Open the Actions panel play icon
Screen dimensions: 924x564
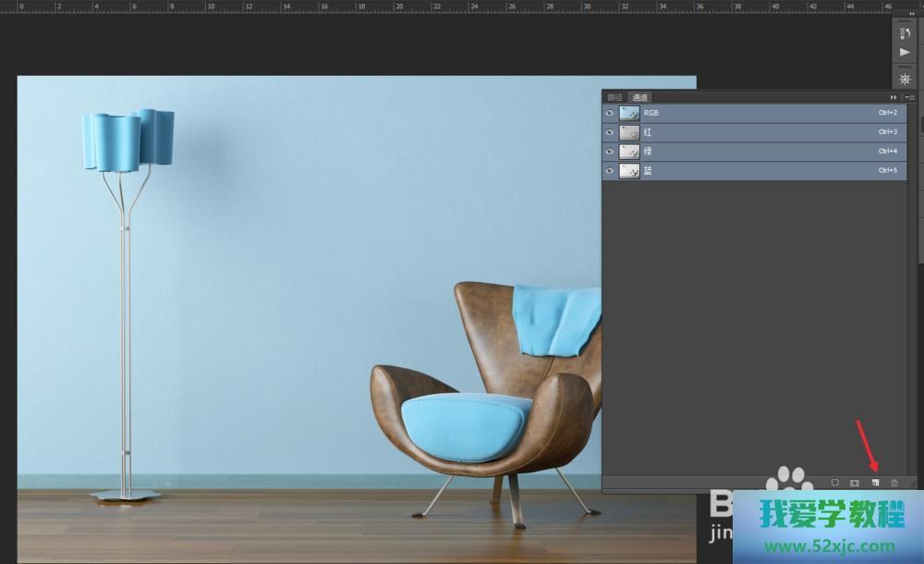click(905, 53)
